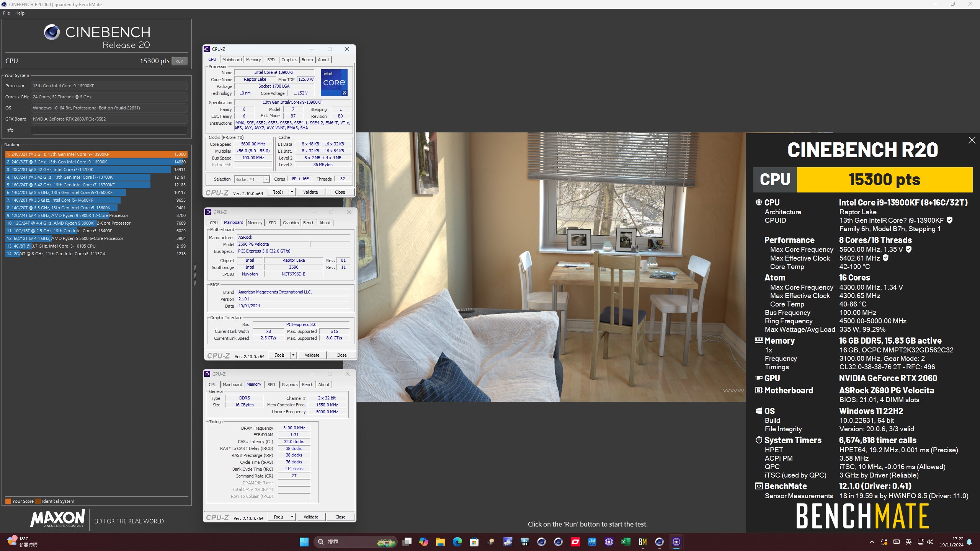Open the Windows Start menu
The height and width of the screenshot is (551, 980).
point(304,542)
